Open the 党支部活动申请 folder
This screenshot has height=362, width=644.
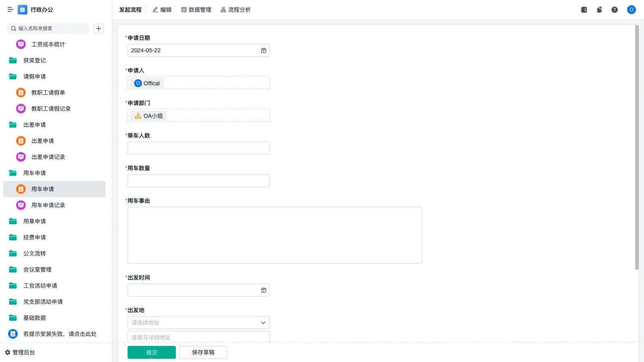coord(54,302)
